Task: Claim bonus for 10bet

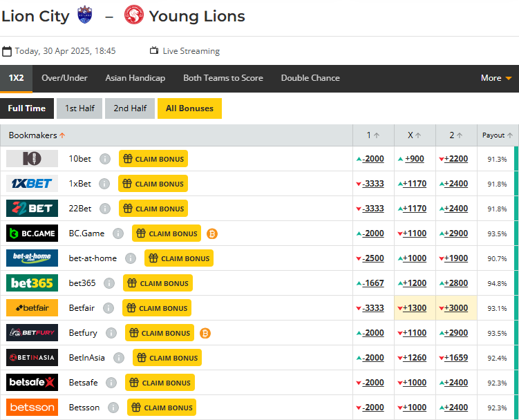Action: pyautogui.click(x=153, y=159)
